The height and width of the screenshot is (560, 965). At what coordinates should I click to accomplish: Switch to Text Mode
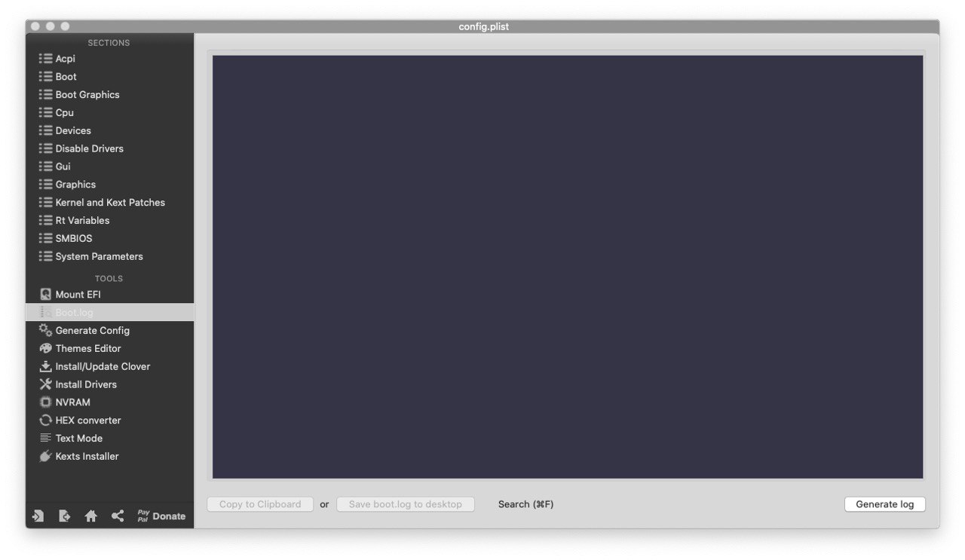pyautogui.click(x=109, y=439)
